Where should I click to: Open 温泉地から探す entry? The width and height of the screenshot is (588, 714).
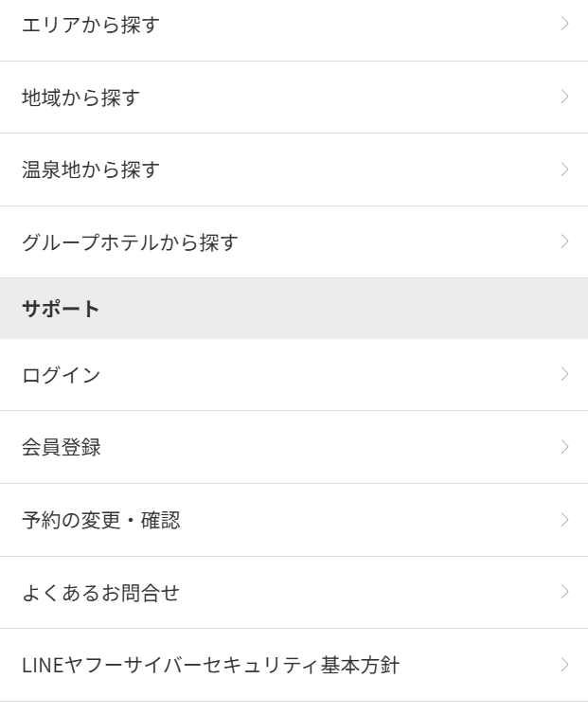pos(294,170)
